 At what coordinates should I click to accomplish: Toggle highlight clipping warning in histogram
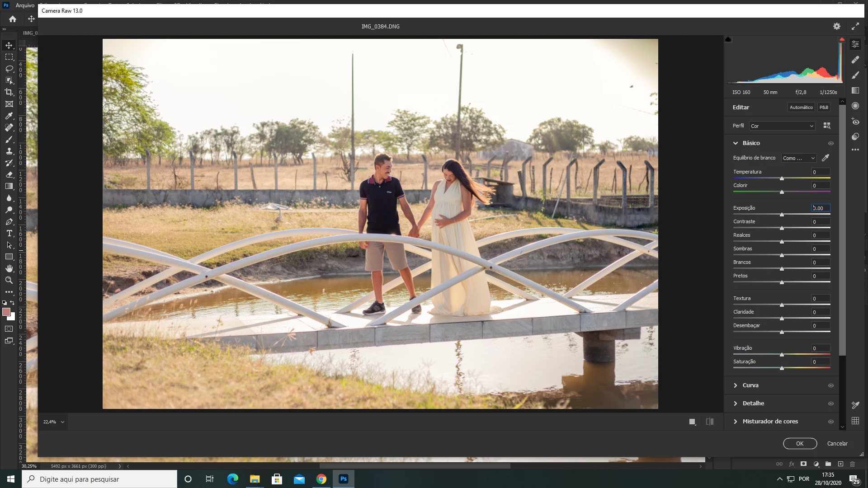(842, 40)
